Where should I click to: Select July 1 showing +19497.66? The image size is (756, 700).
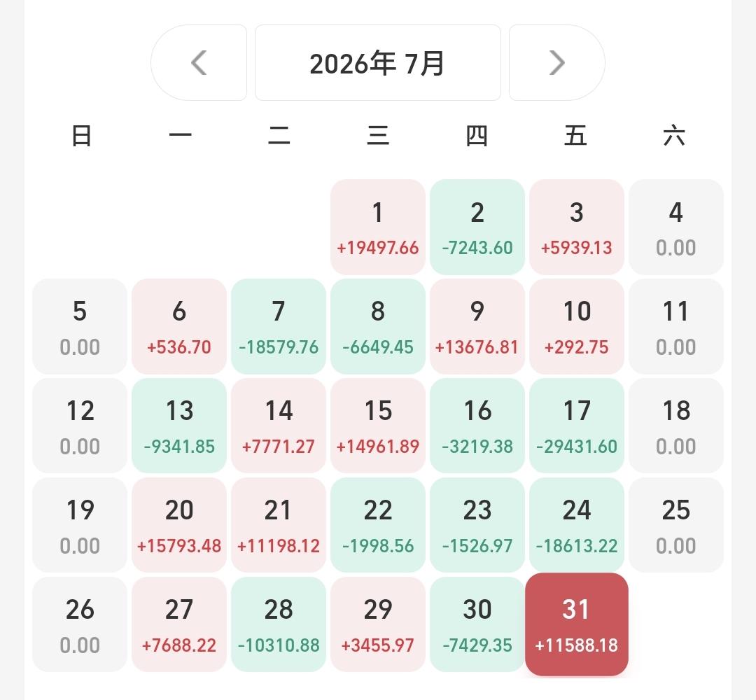click(x=377, y=227)
